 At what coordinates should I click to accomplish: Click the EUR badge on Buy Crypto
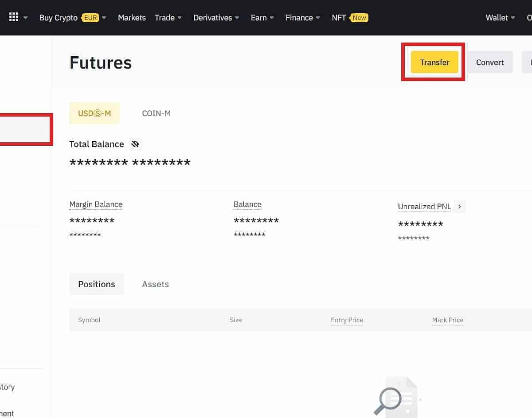[x=90, y=18]
